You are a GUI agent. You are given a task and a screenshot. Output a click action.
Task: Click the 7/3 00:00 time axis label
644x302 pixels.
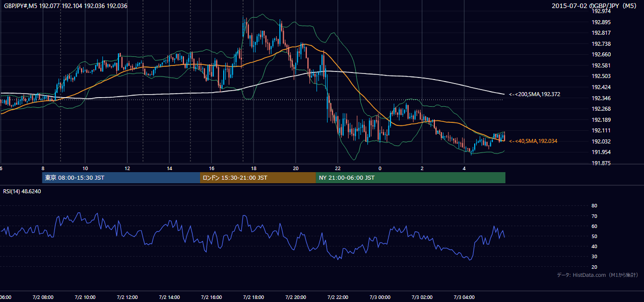[x=380, y=297]
